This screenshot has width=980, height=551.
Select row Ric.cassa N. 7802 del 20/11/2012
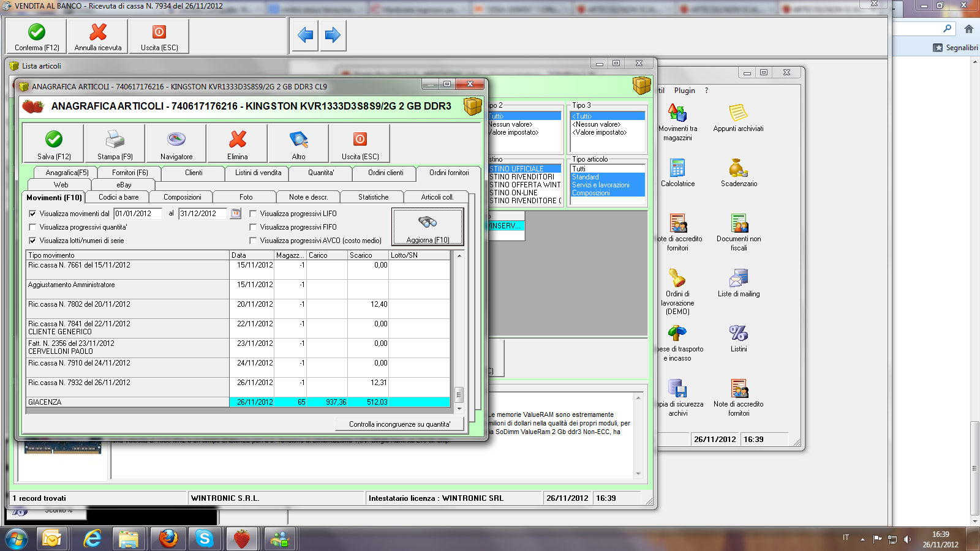238,309
